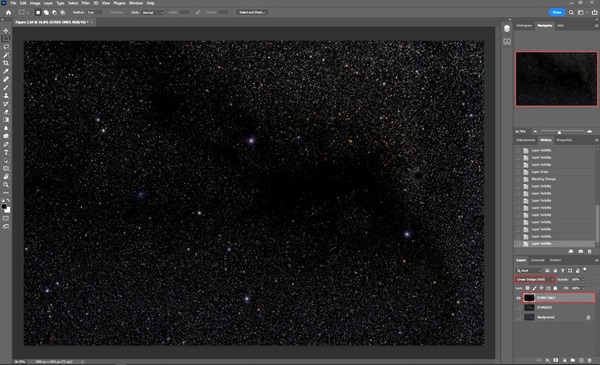600x365 pixels.
Task: Hide the STARS ONLY layer eye icon
Action: [x=518, y=298]
